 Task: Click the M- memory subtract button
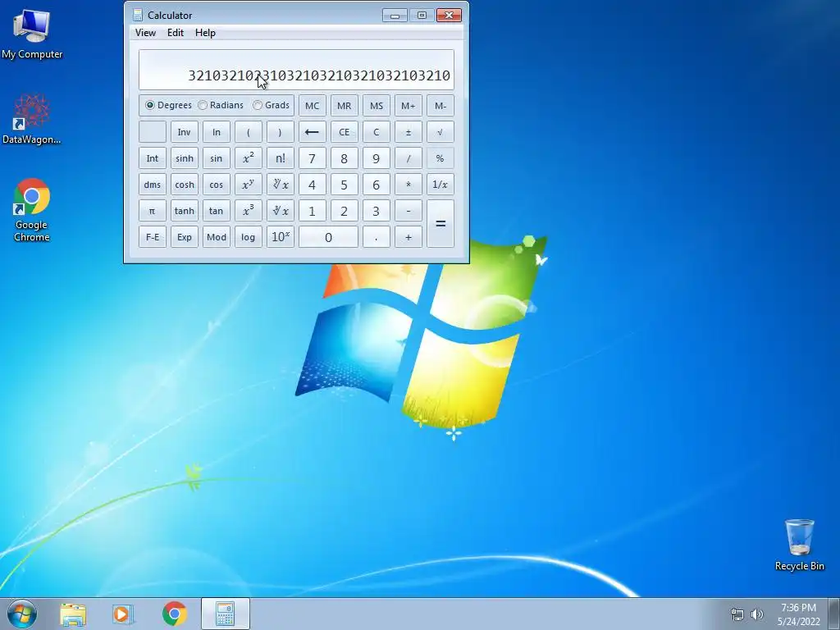point(441,106)
